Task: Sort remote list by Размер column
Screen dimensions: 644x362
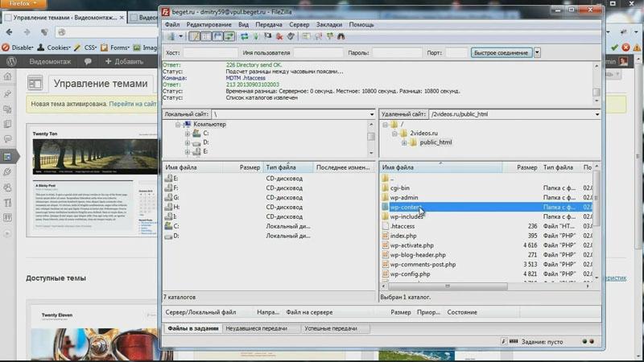Action: (x=521, y=167)
